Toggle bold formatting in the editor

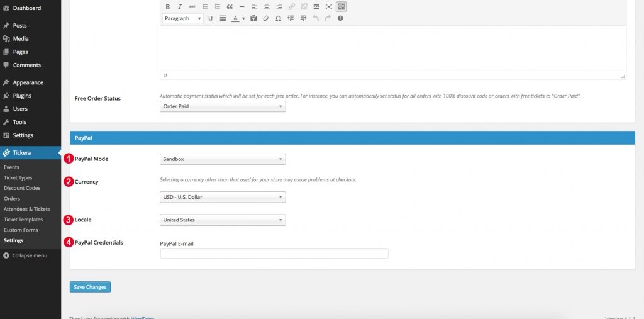pos(168,7)
